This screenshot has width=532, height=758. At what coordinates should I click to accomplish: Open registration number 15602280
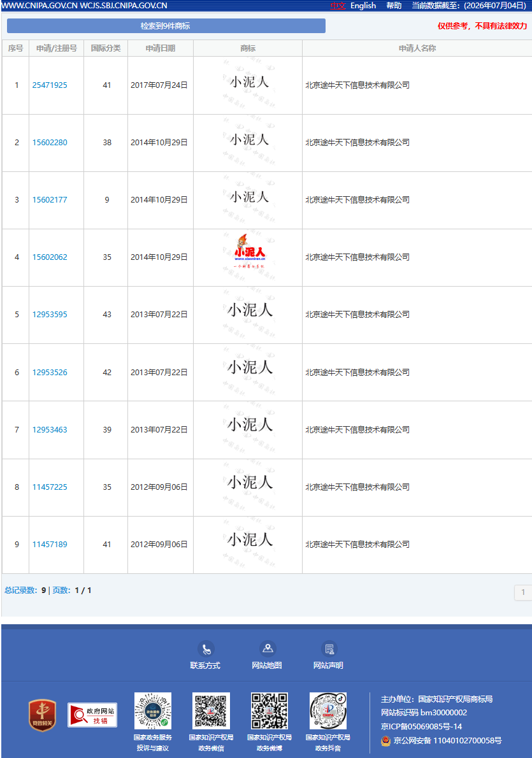coord(50,143)
